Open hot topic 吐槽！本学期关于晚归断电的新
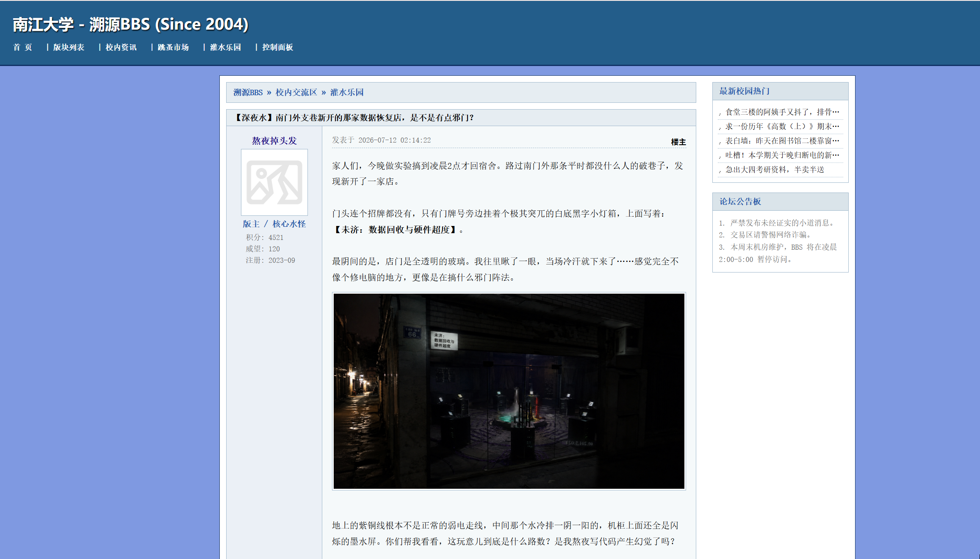Image resolution: width=980 pixels, height=559 pixels. pyautogui.click(x=782, y=155)
